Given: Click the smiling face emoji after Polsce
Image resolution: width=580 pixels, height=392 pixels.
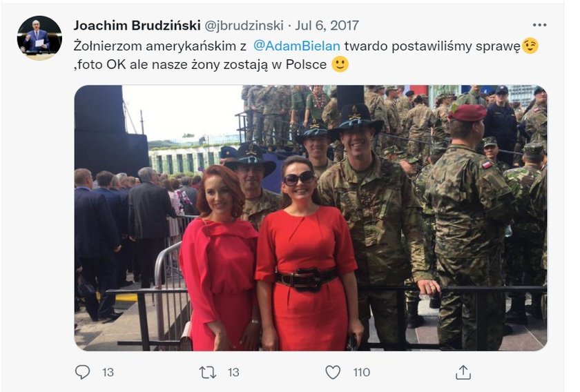Looking at the screenshot, I should (x=340, y=64).
